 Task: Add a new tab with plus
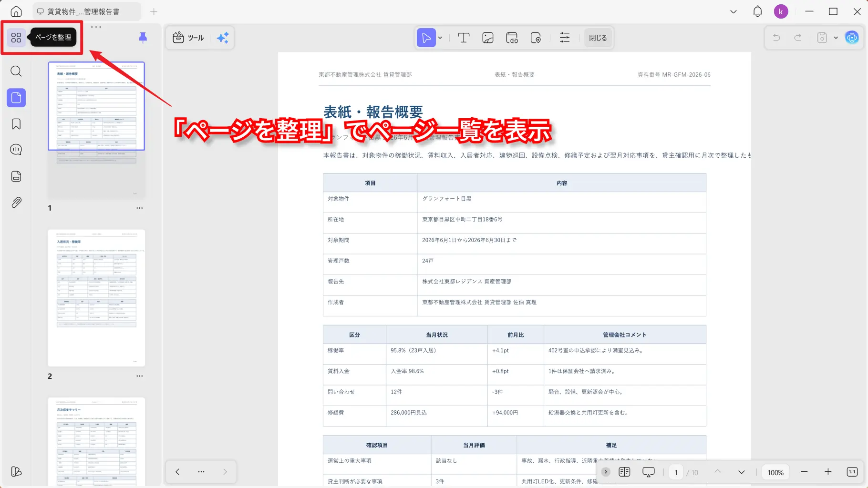[154, 11]
